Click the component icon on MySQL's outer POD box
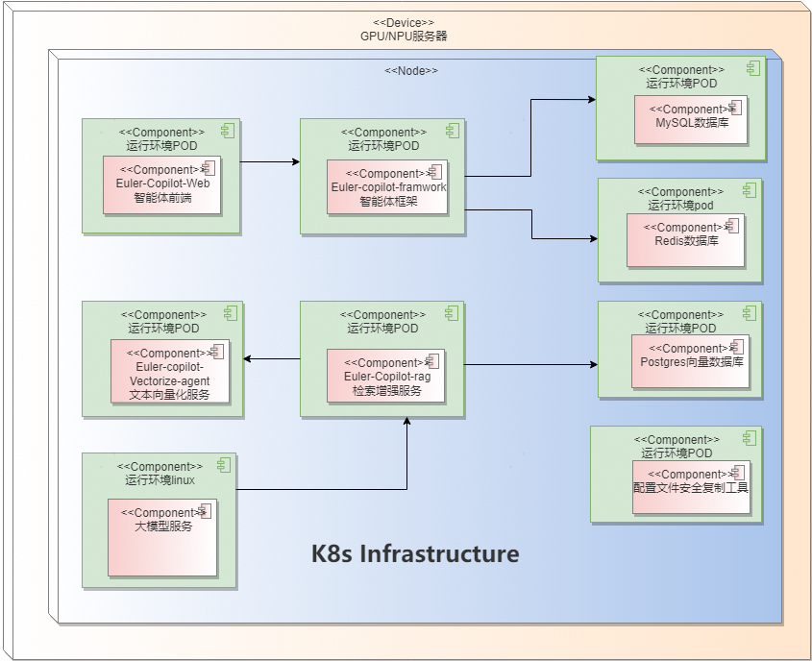The width and height of the screenshot is (812, 661). 753,68
